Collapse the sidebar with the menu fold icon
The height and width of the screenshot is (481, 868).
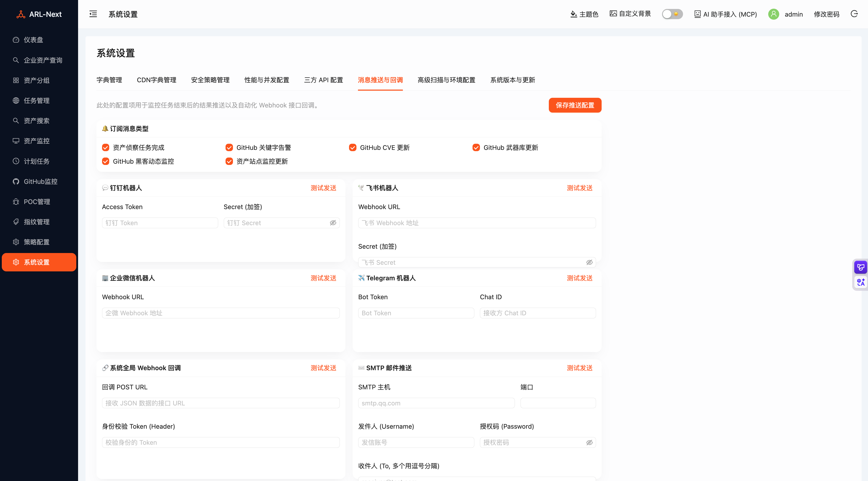[93, 14]
